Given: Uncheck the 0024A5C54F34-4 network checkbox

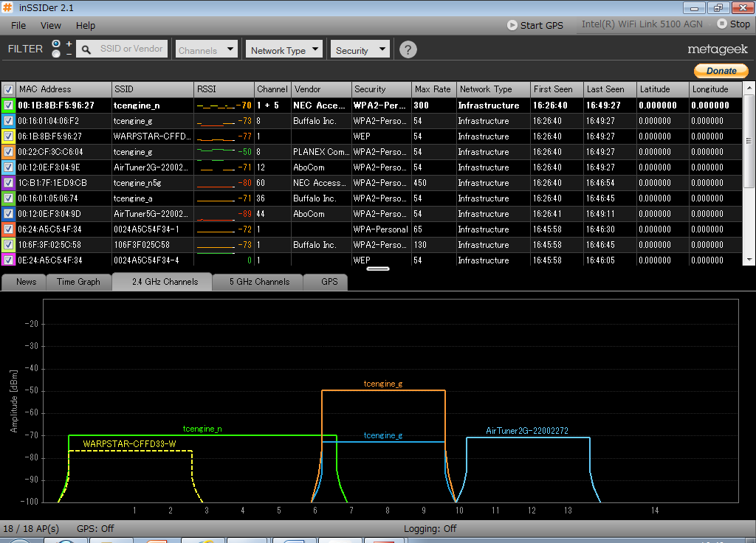Looking at the screenshot, I should click(x=8, y=260).
